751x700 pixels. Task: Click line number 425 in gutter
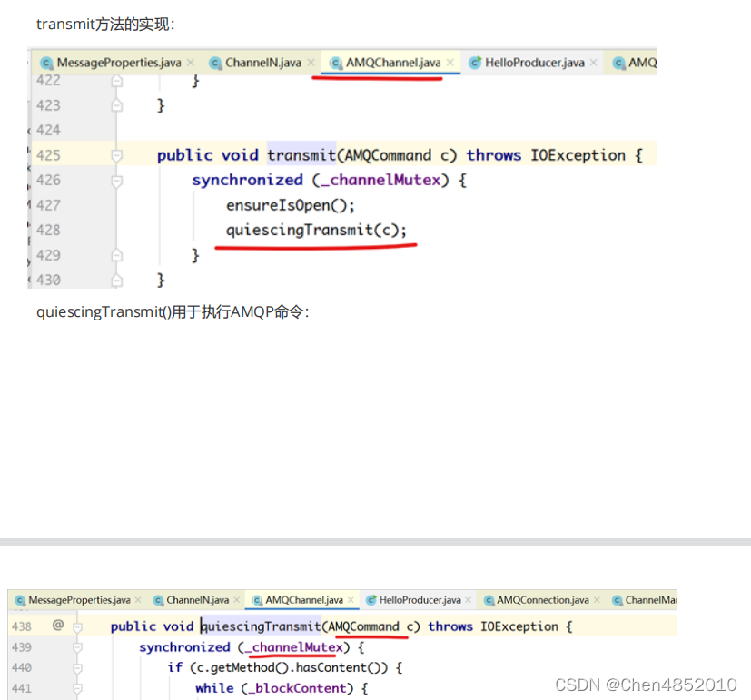tap(48, 155)
